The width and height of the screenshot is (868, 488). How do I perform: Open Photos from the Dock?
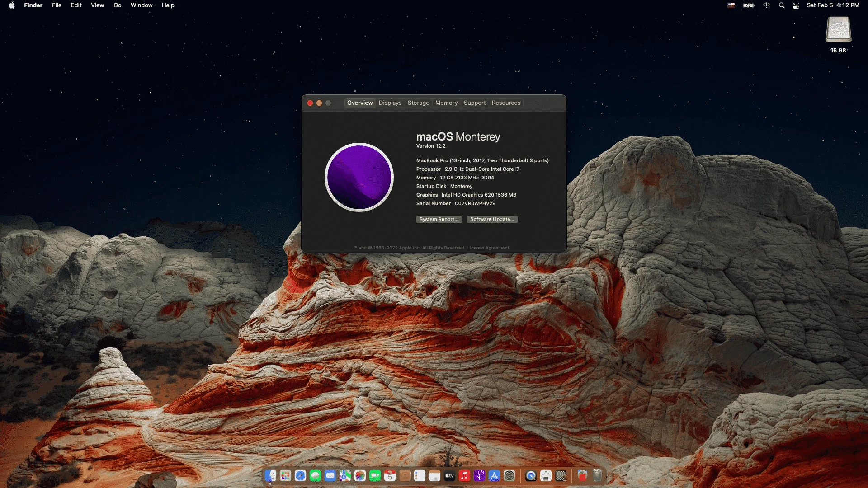click(x=360, y=475)
